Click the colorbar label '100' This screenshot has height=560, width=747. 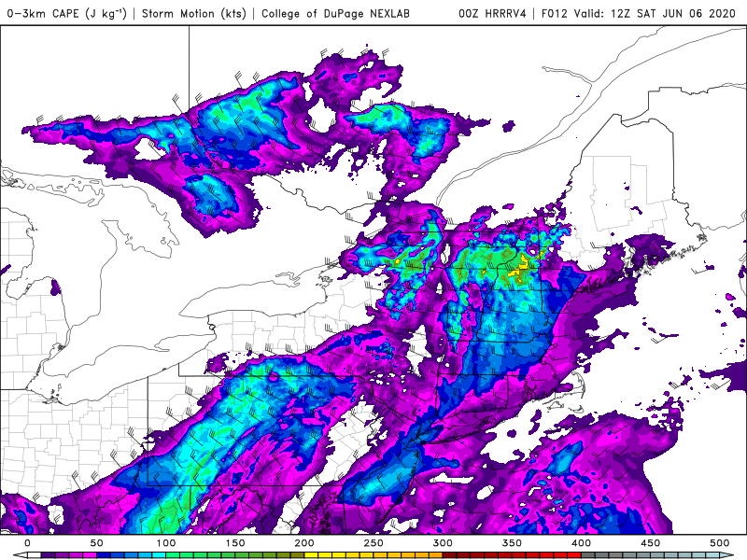click(x=166, y=543)
